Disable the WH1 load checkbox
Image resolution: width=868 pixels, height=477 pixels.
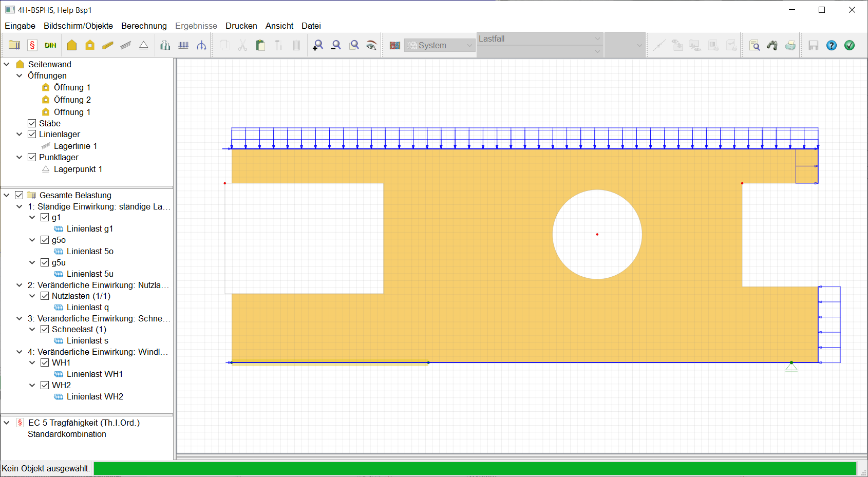pos(45,362)
